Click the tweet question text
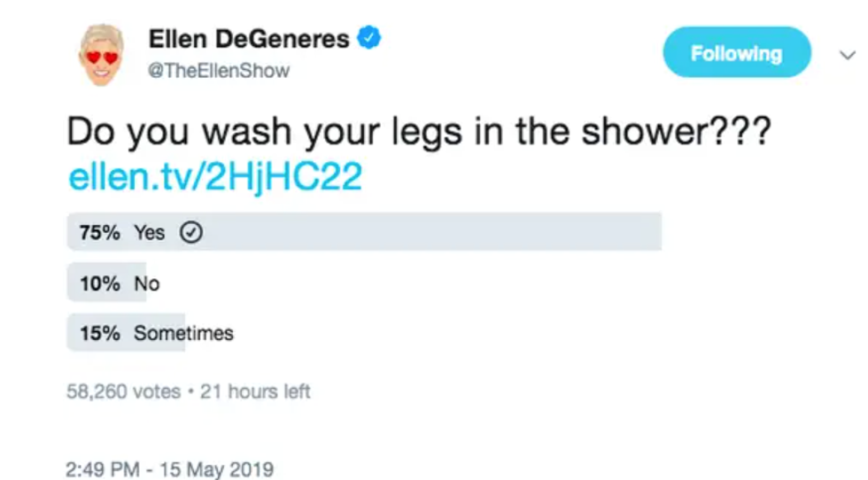868x480 pixels. click(x=418, y=133)
